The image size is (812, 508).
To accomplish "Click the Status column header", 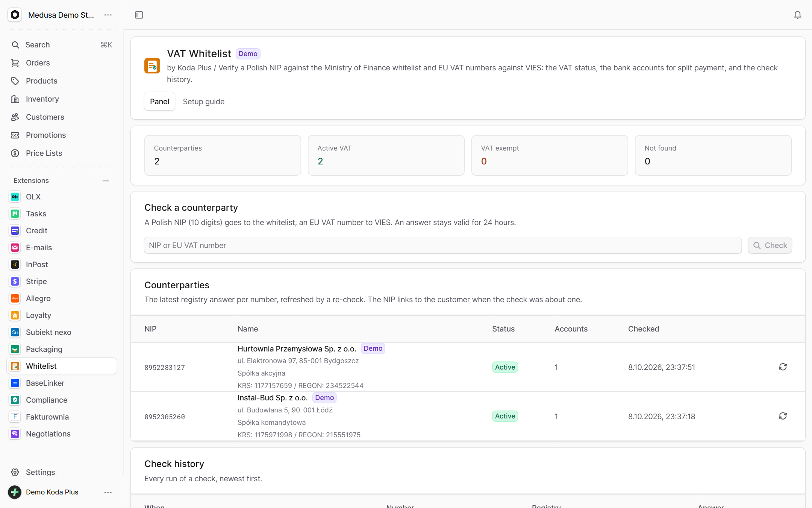I will pos(503,329).
